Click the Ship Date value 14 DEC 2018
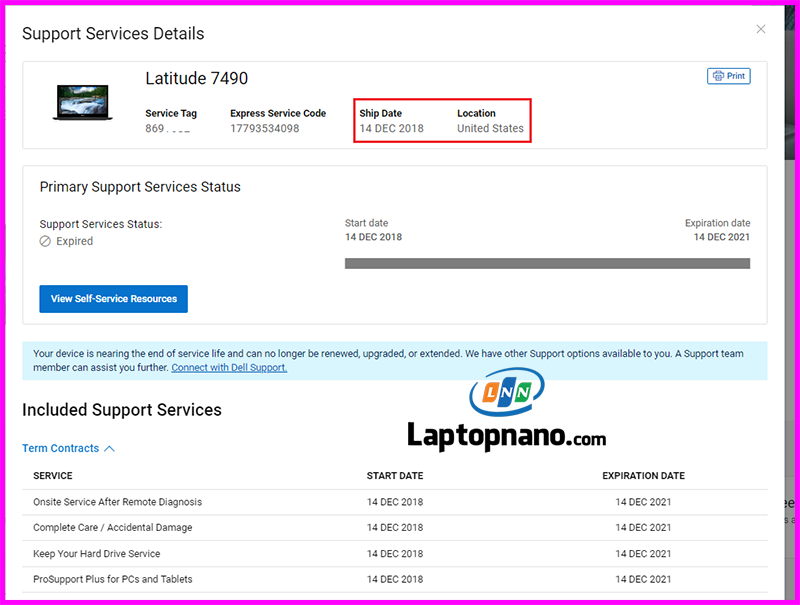800x605 pixels. (x=391, y=129)
